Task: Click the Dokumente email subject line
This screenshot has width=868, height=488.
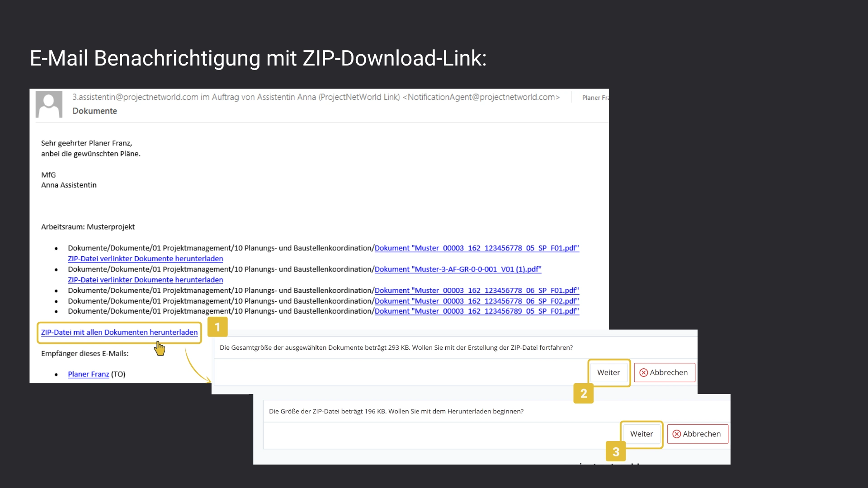Action: [94, 111]
